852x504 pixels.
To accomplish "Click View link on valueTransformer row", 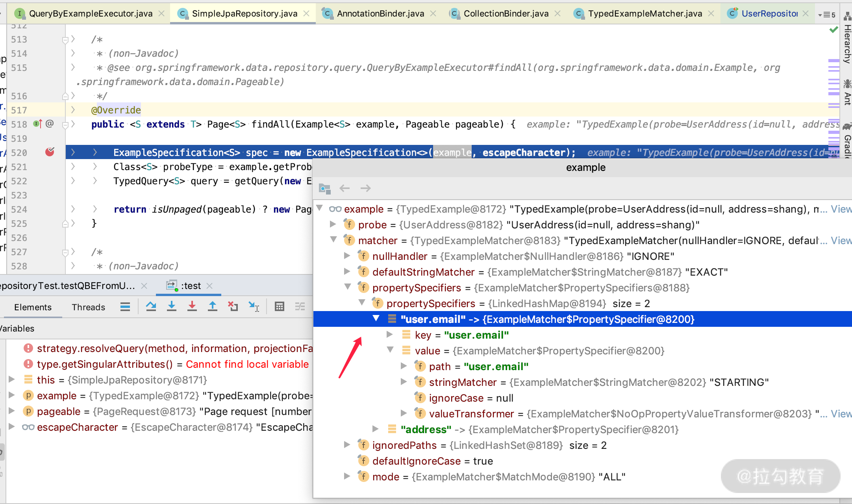I will pos(841,414).
